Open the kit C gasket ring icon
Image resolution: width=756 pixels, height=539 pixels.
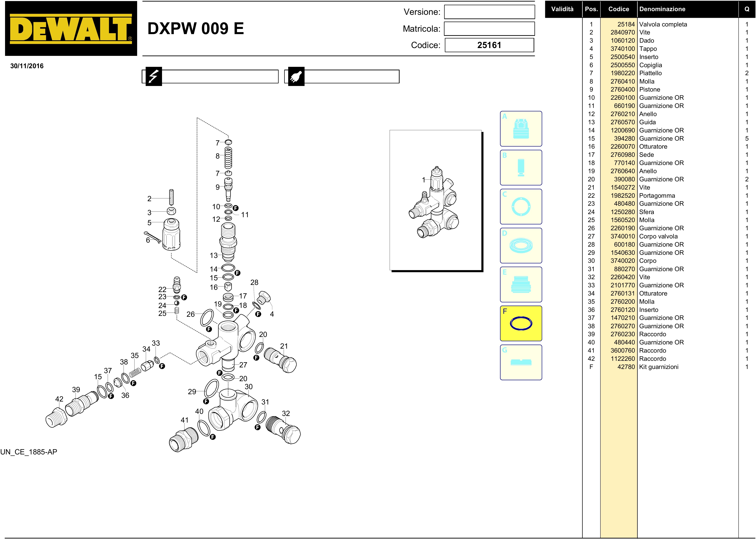click(x=521, y=206)
